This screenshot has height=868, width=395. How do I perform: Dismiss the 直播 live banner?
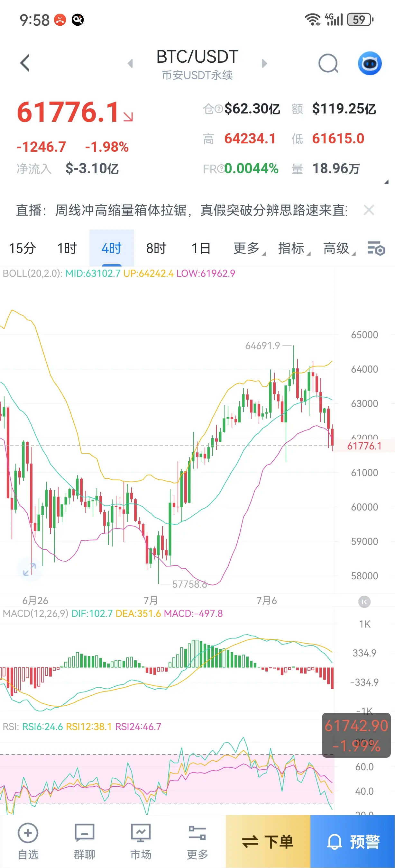click(369, 210)
